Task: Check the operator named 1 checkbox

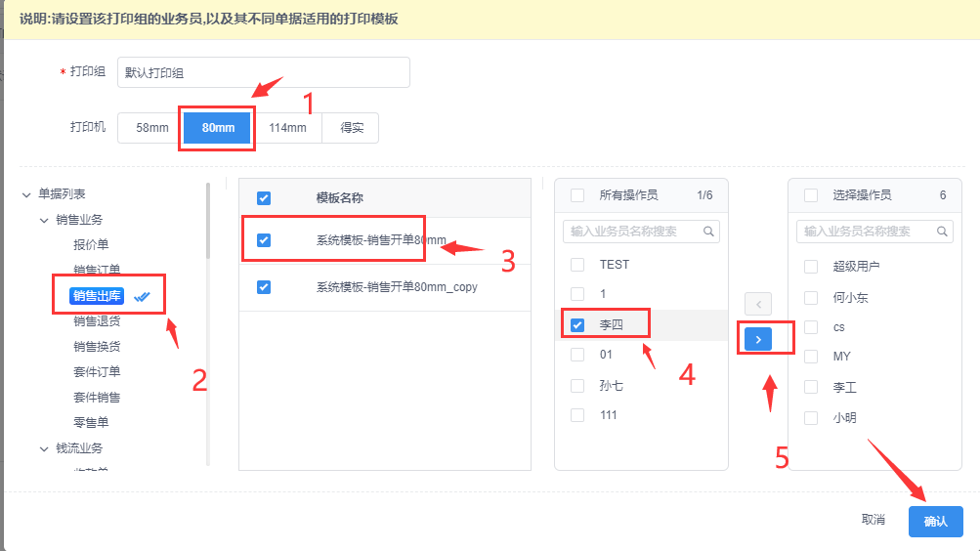Action: pyautogui.click(x=577, y=294)
